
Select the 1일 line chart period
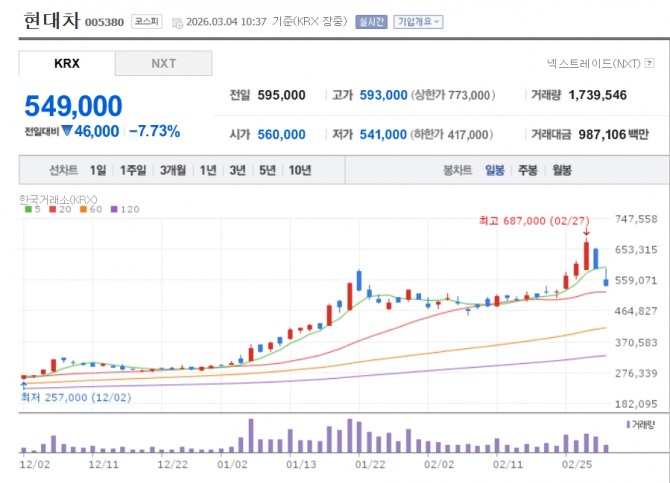tap(98, 170)
